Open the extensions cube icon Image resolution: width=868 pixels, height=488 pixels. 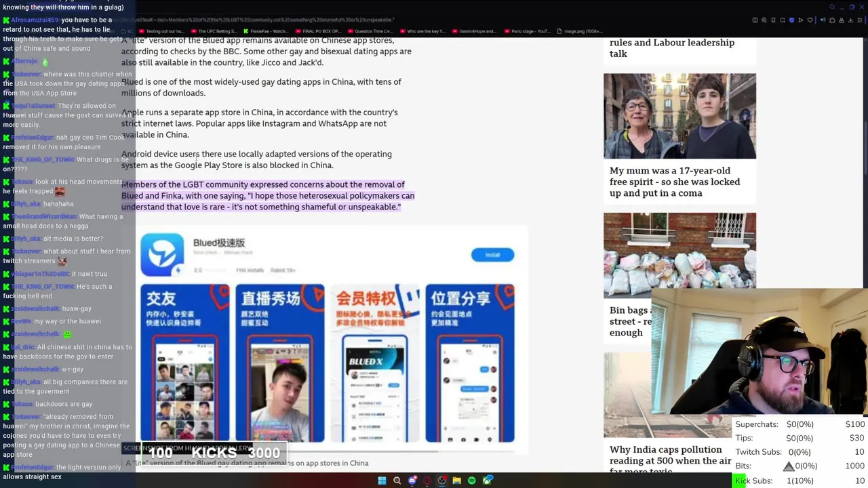coord(832,20)
